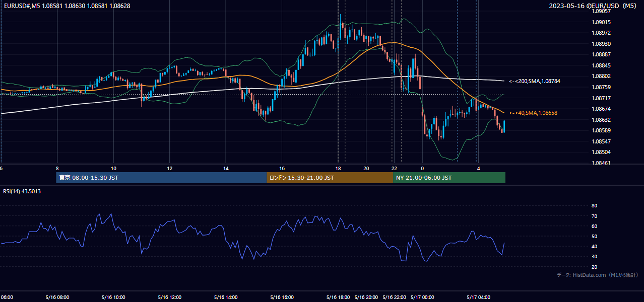The image size is (644, 302).
Task: Click hour label 8 under price chart
Action: click(57, 168)
